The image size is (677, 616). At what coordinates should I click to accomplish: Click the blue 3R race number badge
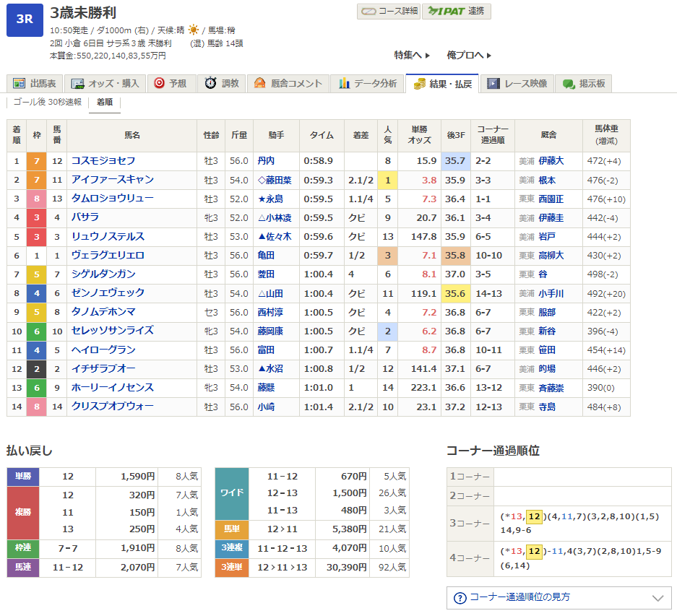click(25, 19)
